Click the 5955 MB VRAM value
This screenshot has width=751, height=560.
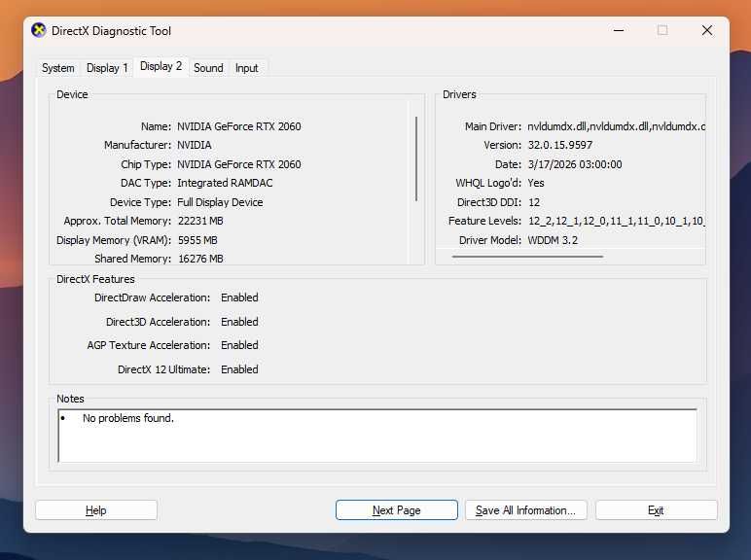[197, 240]
